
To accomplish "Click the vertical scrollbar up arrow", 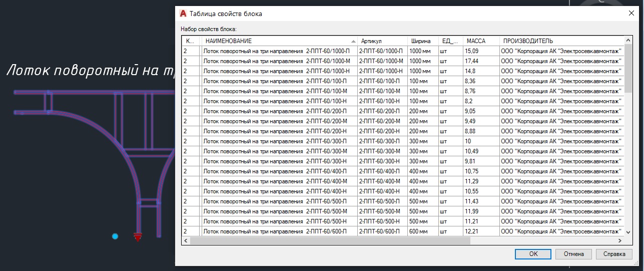I will coord(628,41).
